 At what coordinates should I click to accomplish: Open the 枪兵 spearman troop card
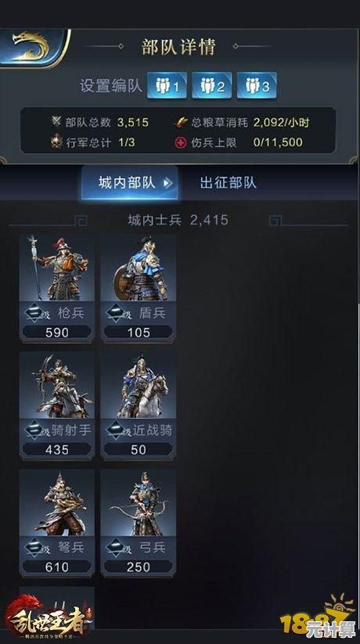(57, 287)
